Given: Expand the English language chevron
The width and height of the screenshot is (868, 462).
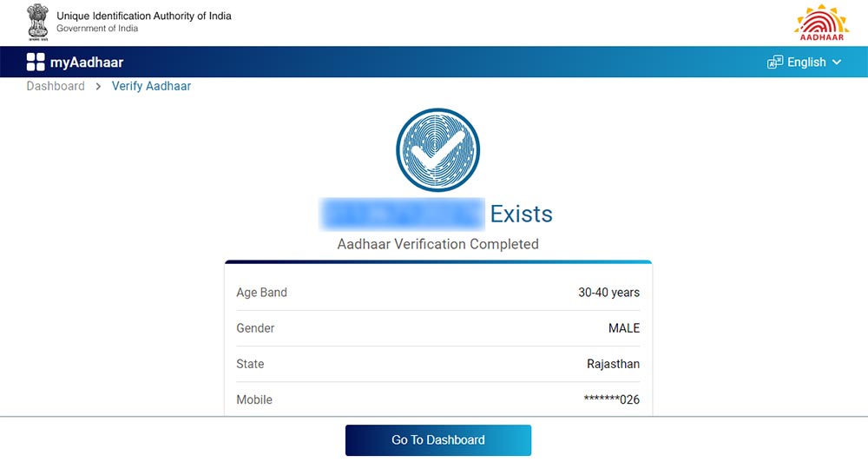Looking at the screenshot, I should point(837,63).
